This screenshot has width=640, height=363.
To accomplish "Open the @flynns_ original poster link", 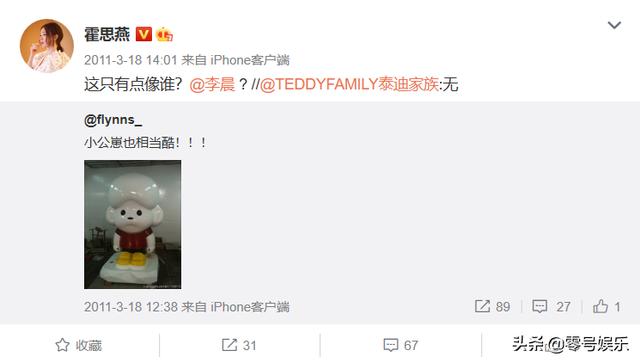I will pos(113,120).
